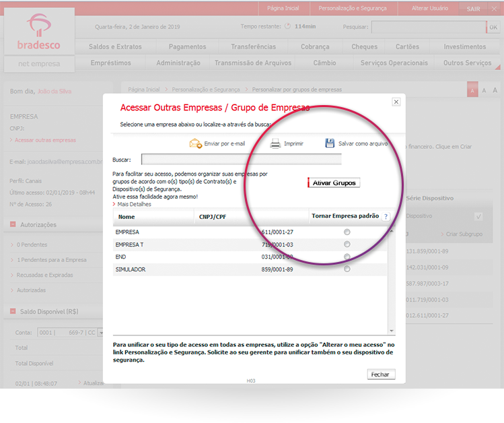
Task: Click the EMPRESA T row name
Action: [129, 245]
